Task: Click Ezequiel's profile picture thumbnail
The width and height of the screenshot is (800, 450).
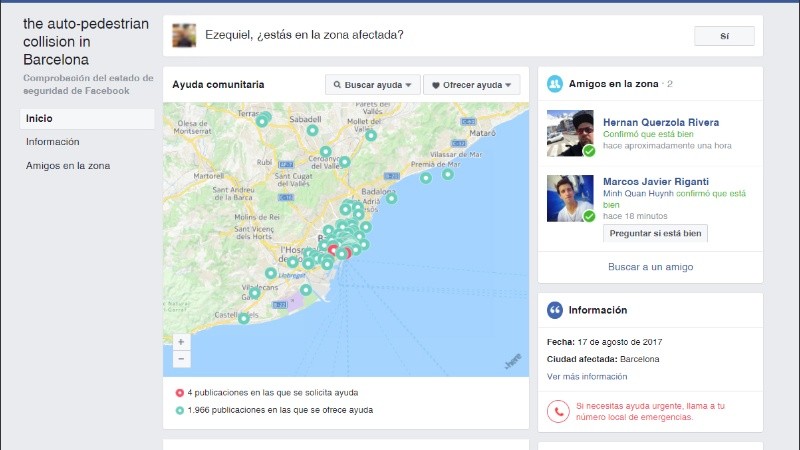Action: tap(184, 36)
